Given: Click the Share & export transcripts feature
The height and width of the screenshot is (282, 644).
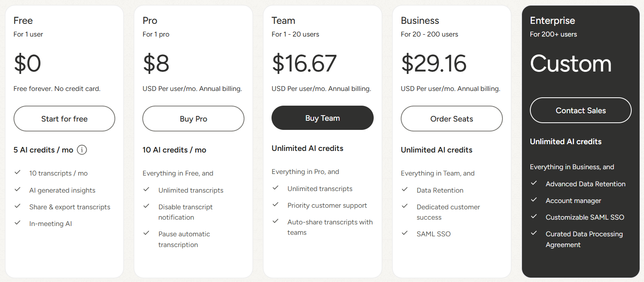Looking at the screenshot, I should point(70,207).
